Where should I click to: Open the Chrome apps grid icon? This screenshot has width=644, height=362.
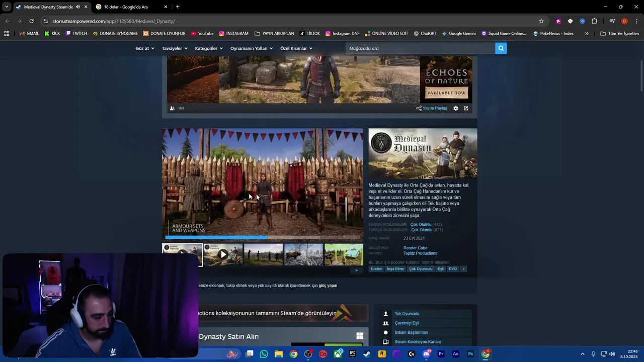tap(7, 34)
